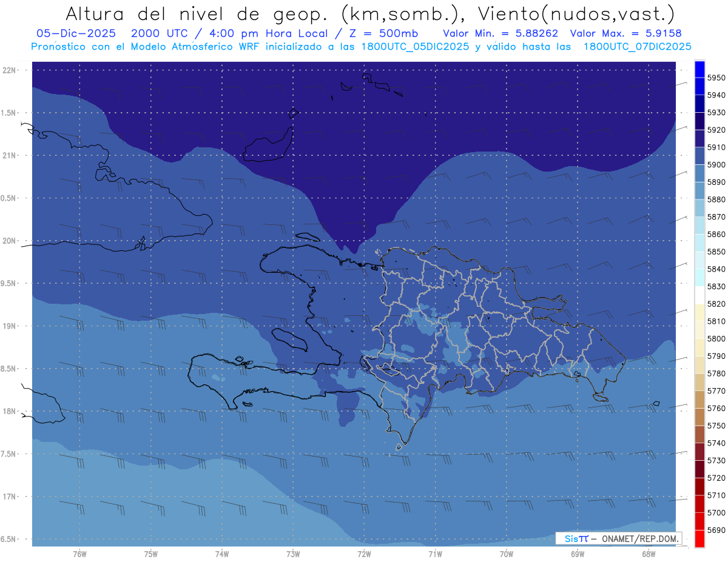Click the '17N' latitude label
Image resolution: width=728 pixels, height=562 pixels.
pyautogui.click(x=10, y=497)
